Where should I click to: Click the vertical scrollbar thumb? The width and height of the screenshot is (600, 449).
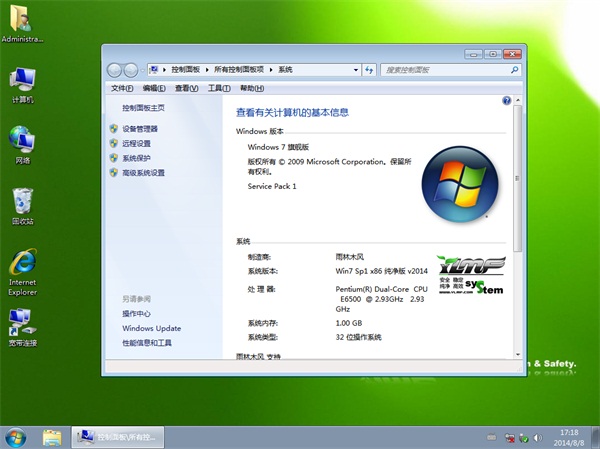coord(518,178)
